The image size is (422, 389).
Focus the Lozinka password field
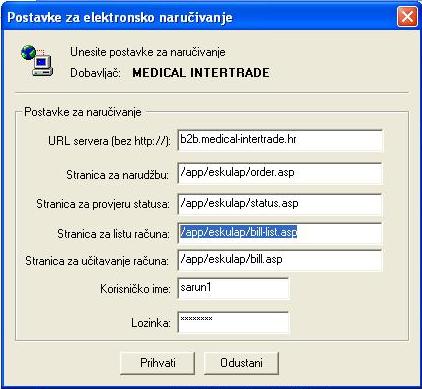[233, 322]
